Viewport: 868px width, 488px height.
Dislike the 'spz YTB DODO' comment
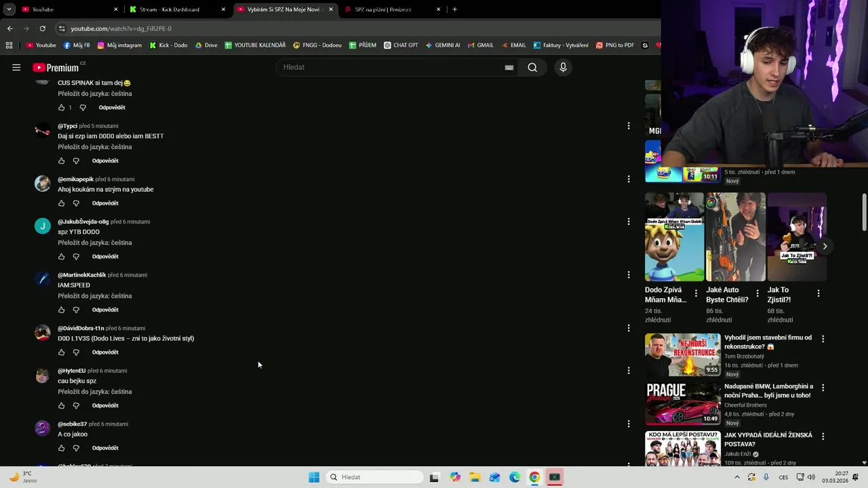(x=76, y=256)
